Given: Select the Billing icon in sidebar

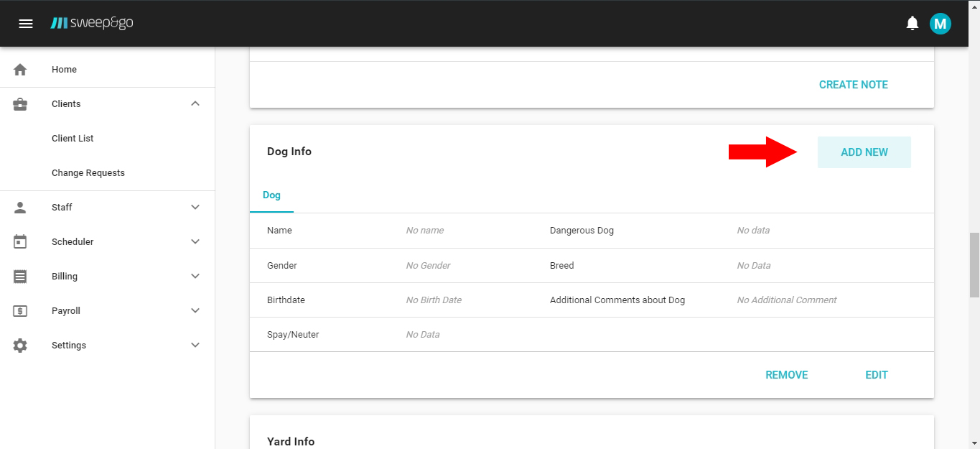Looking at the screenshot, I should pyautogui.click(x=19, y=276).
